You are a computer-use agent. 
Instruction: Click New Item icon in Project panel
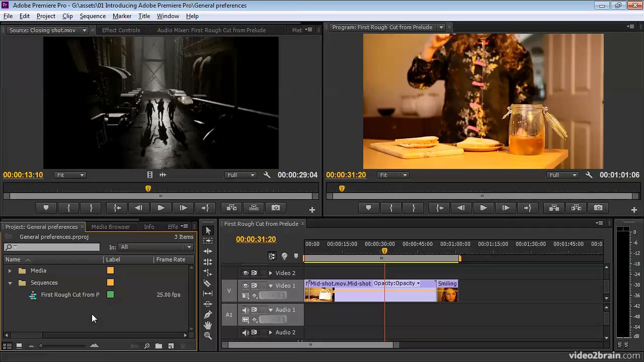[171, 346]
